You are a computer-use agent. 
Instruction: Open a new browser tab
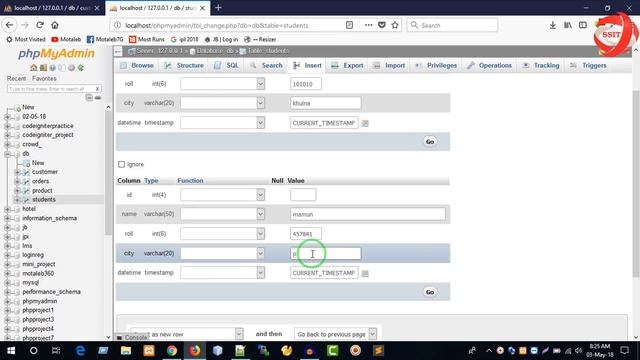[218, 8]
